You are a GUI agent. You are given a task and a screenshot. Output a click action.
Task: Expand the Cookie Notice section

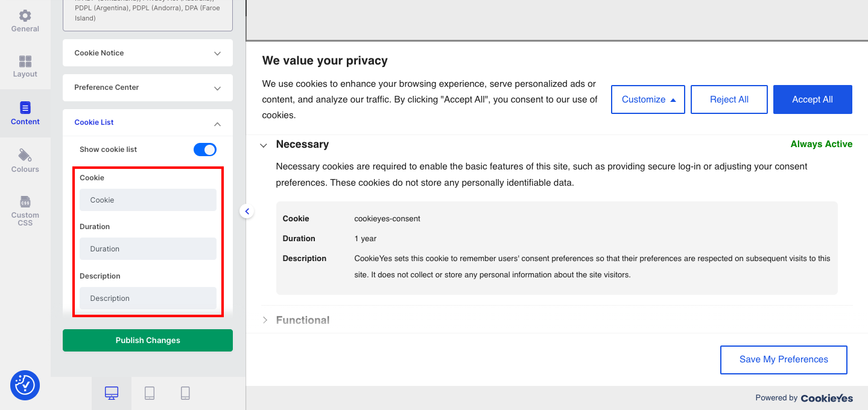click(148, 53)
